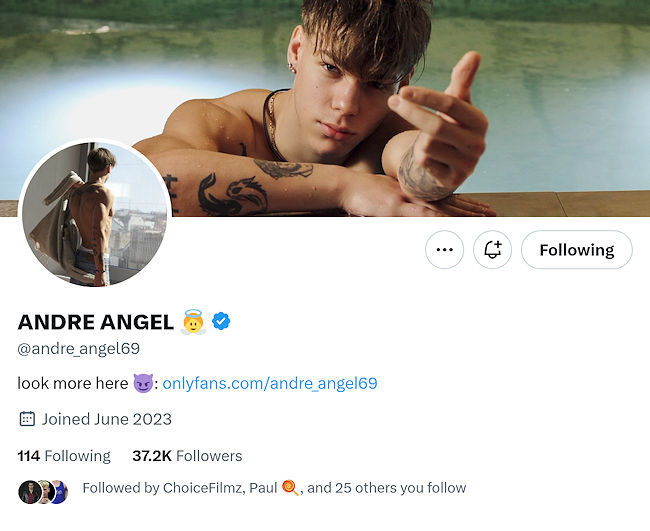This screenshot has width=650, height=531.
Task: Click the ANDRE ANGEL display name
Action: click(95, 322)
